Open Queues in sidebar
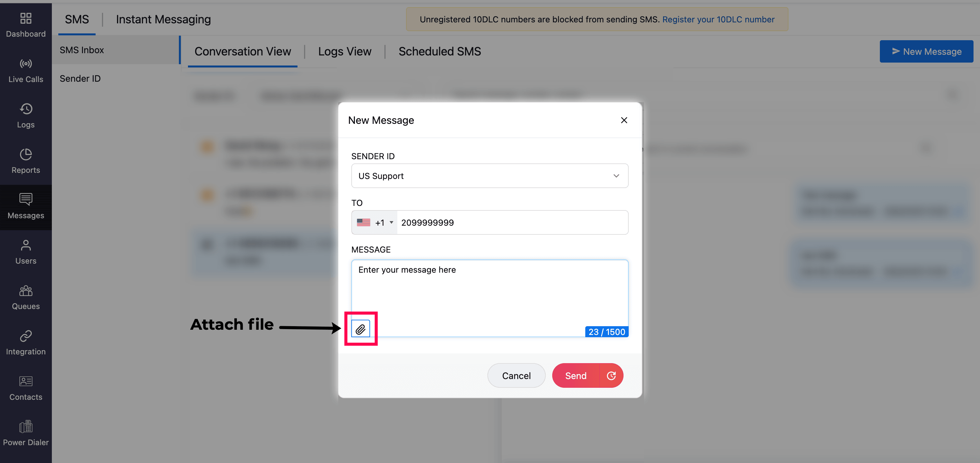 (26, 297)
